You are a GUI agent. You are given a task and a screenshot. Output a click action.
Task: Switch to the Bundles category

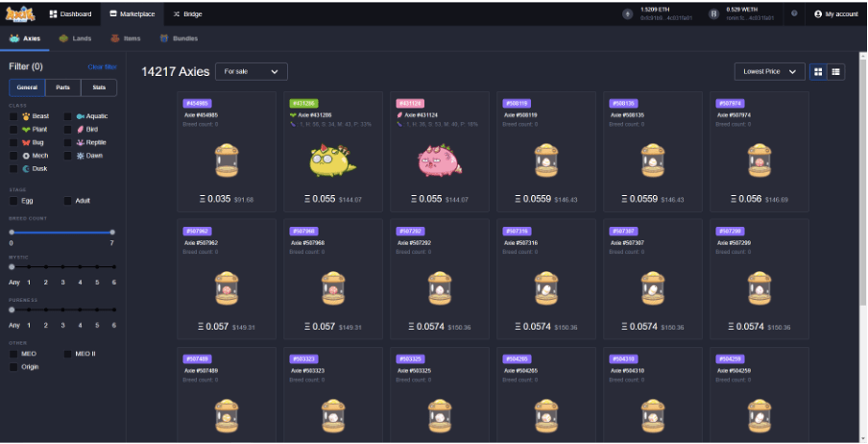[x=179, y=38]
